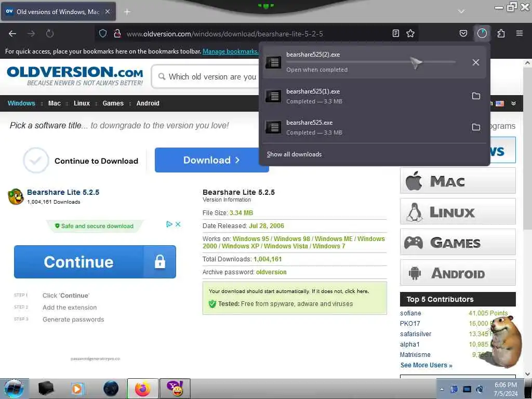Click the bearshare525(2).exe download progress bar
Image resolution: width=532 pixels, height=399 pixels.
coord(371,62)
